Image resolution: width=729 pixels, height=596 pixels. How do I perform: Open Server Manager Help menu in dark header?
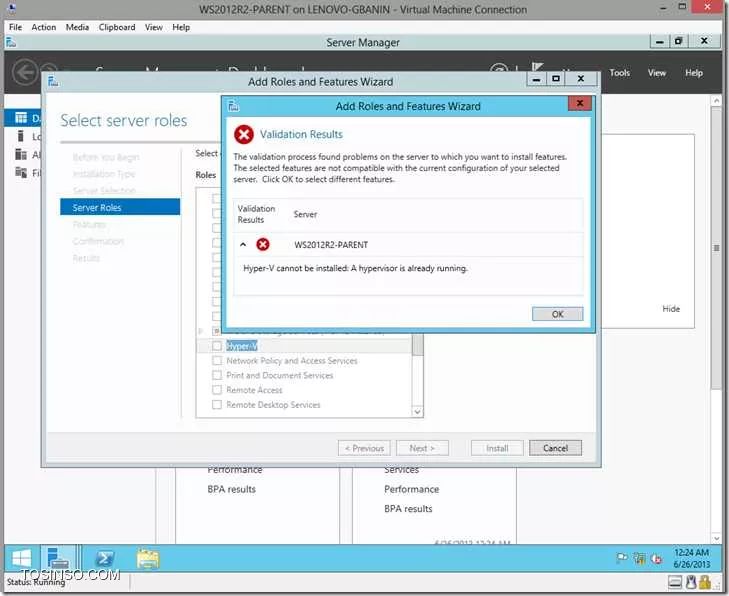click(x=693, y=73)
